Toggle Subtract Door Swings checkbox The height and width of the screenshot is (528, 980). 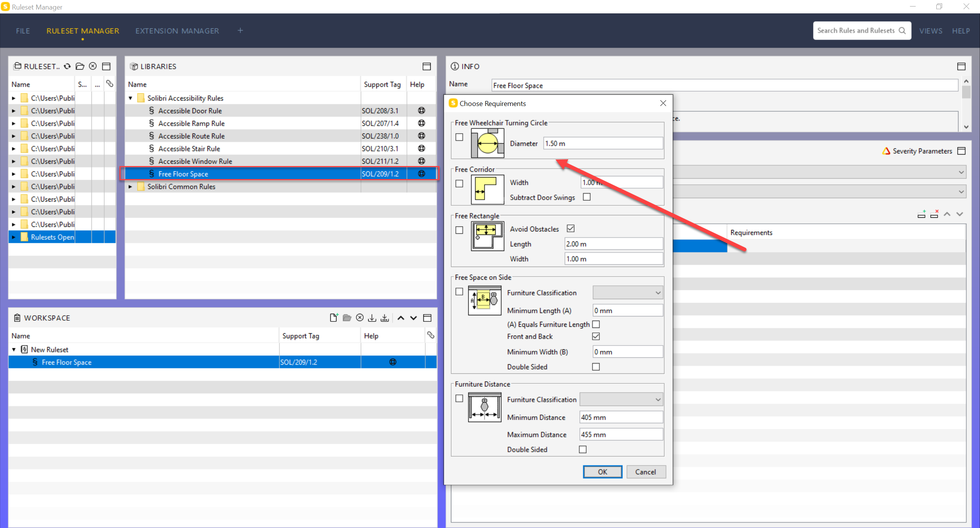[x=586, y=197]
